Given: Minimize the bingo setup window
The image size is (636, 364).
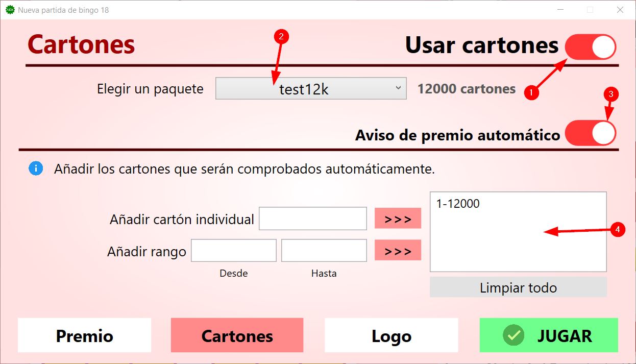Looking at the screenshot, I should click(x=561, y=10).
